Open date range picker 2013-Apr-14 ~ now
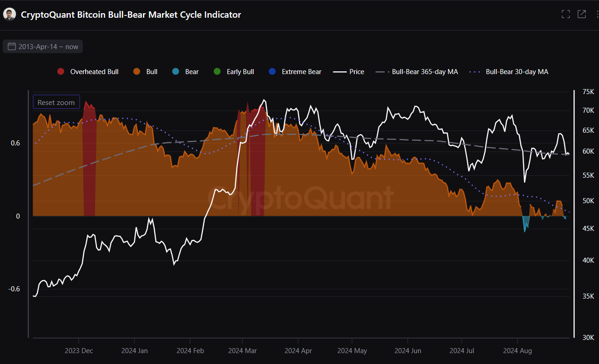 [43, 46]
